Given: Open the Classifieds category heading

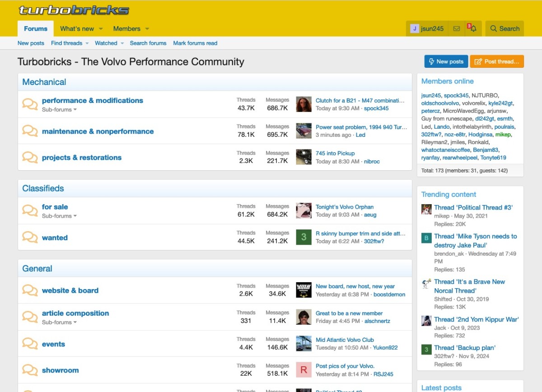Looking at the screenshot, I should click(x=43, y=188).
